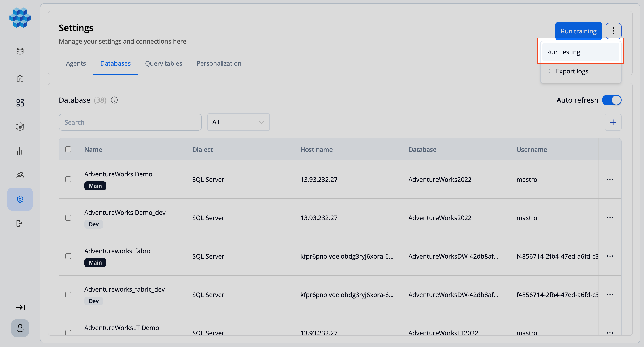This screenshot has height=347, width=644.
Task: Check the Adventureworks_fabric_dev row checkbox
Action: coord(68,295)
